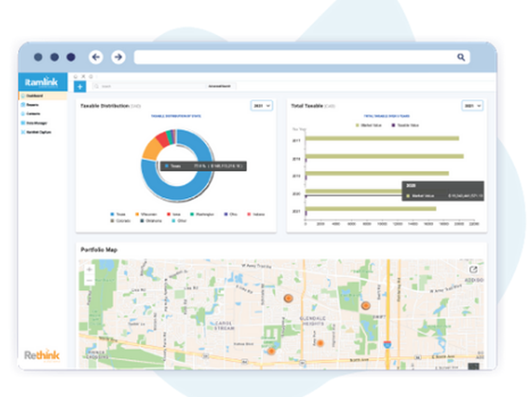The width and height of the screenshot is (532, 397).
Task: Open the map in a new window icon
Action: [x=473, y=271]
